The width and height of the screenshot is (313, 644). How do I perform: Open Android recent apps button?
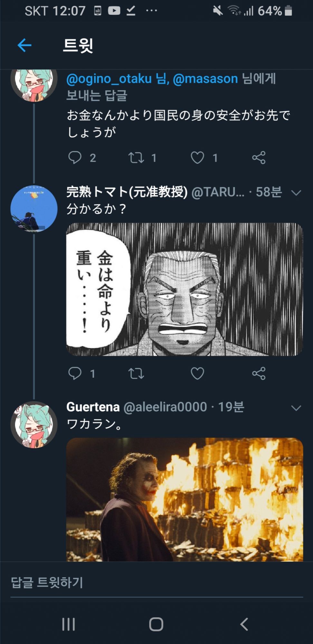click(69, 624)
